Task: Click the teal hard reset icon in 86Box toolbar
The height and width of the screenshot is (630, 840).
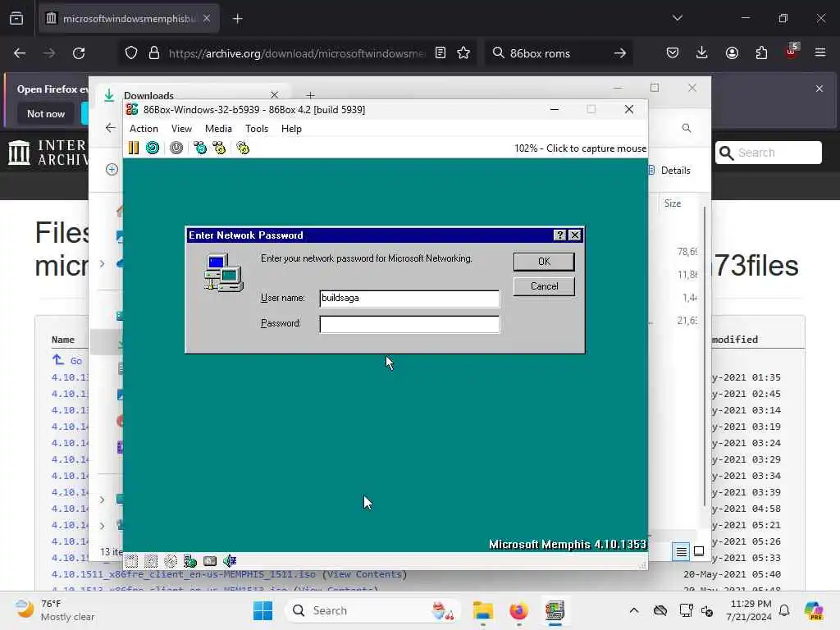Action: point(153,148)
